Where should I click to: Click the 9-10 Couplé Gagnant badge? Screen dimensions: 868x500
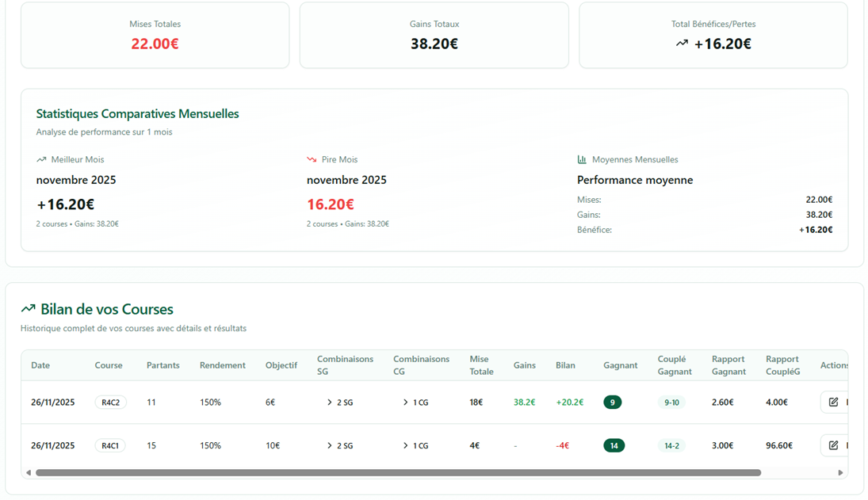[x=671, y=403]
